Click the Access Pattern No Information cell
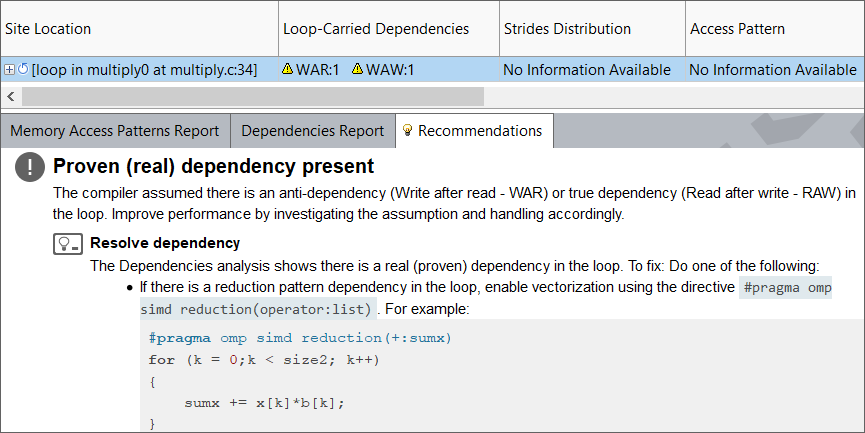This screenshot has height=433, width=865. [772, 70]
